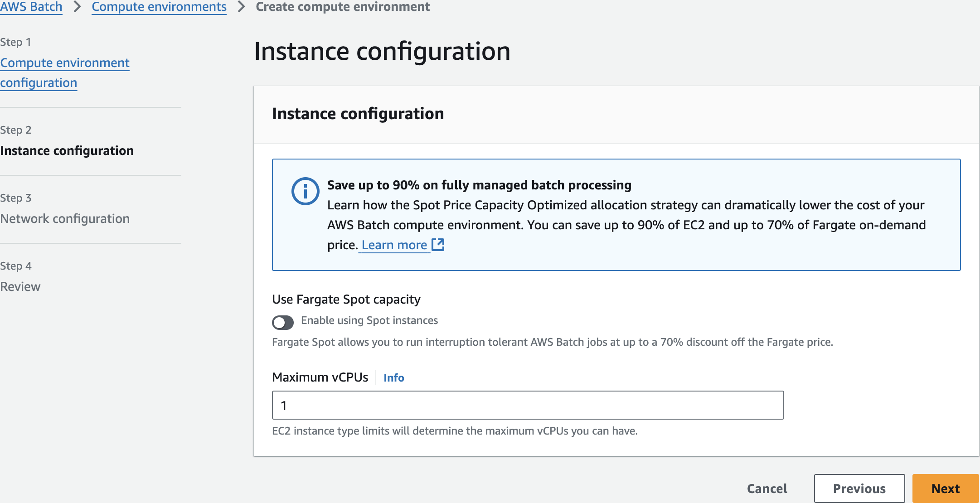Go to Compute environments breadcrumb
The width and height of the screenshot is (980, 503).
pos(159,7)
